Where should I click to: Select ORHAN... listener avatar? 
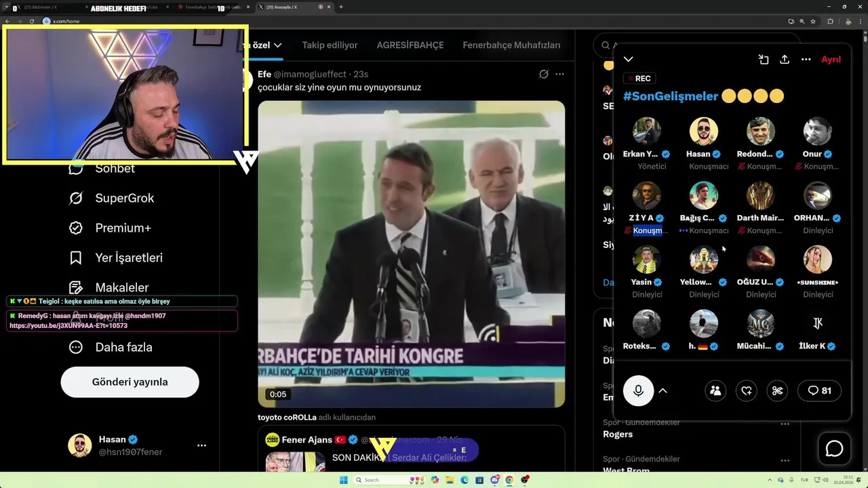tap(818, 196)
